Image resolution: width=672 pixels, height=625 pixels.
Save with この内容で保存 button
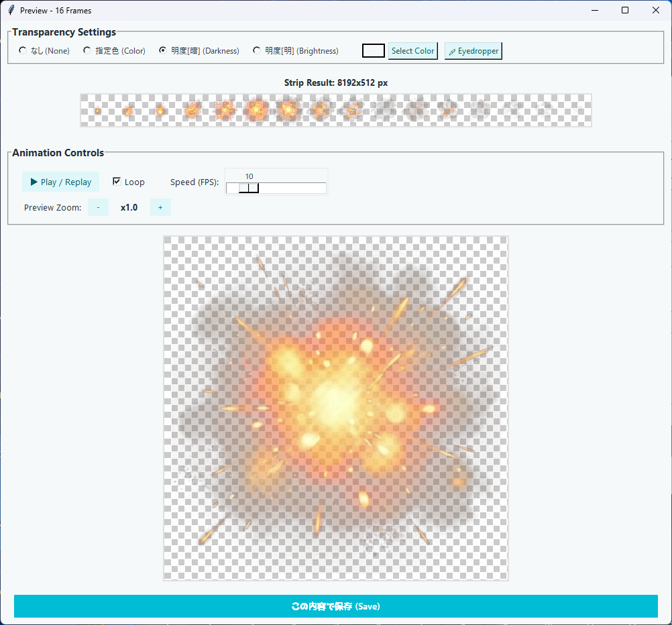tap(335, 606)
